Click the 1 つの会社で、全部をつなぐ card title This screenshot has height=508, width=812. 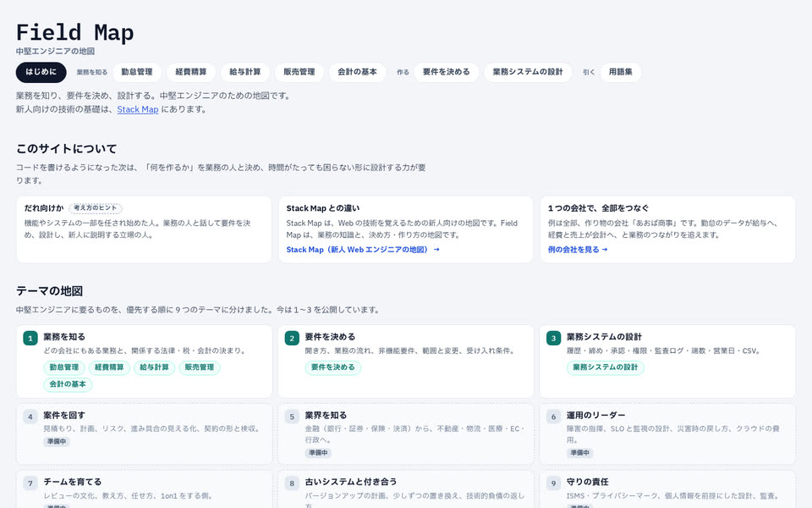599,208
